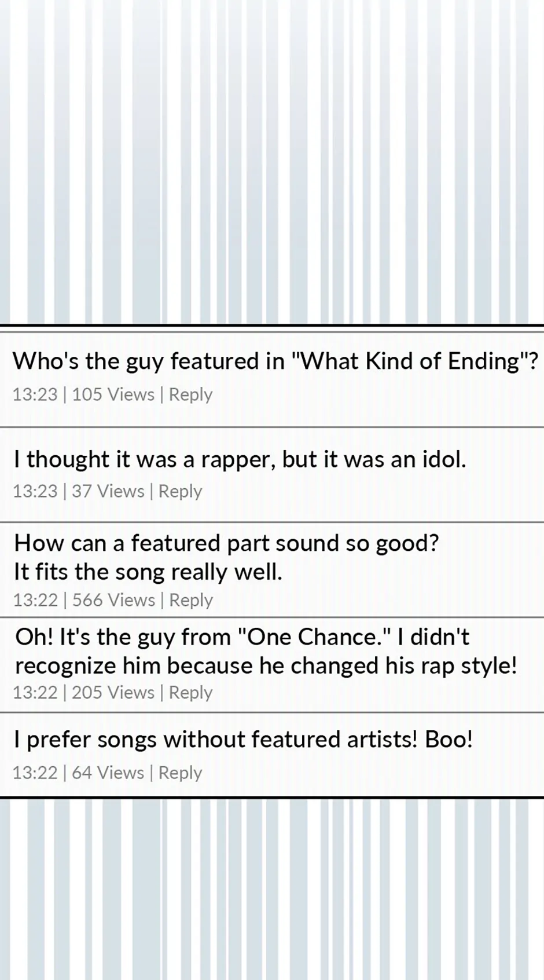The image size is (544, 980).
Task: Open the post mentioning "One Chance"
Action: pos(266,651)
